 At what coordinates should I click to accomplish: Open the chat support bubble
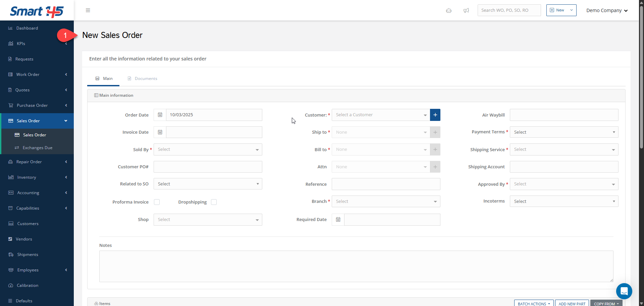click(624, 291)
